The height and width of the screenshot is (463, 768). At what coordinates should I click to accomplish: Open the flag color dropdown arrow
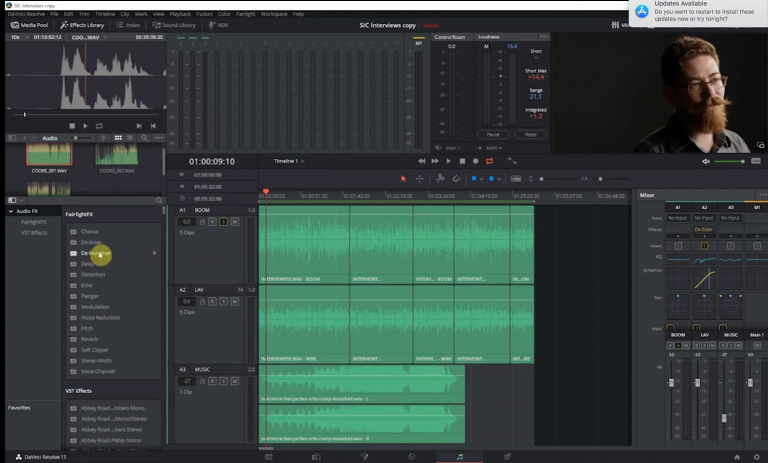tap(481, 179)
